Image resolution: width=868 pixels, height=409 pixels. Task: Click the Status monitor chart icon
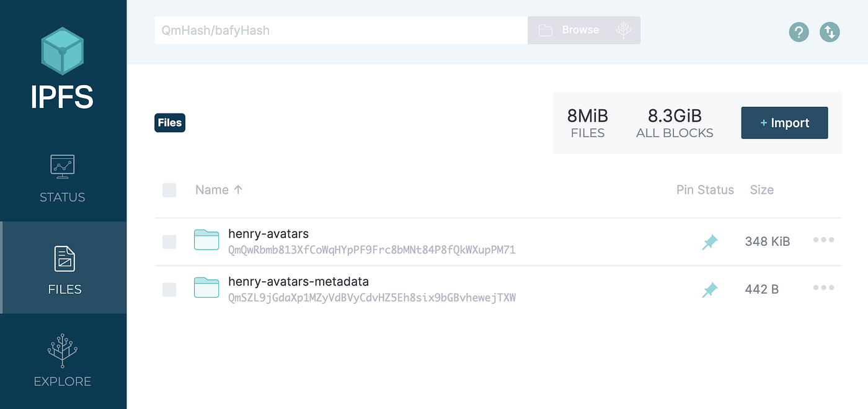point(63,166)
